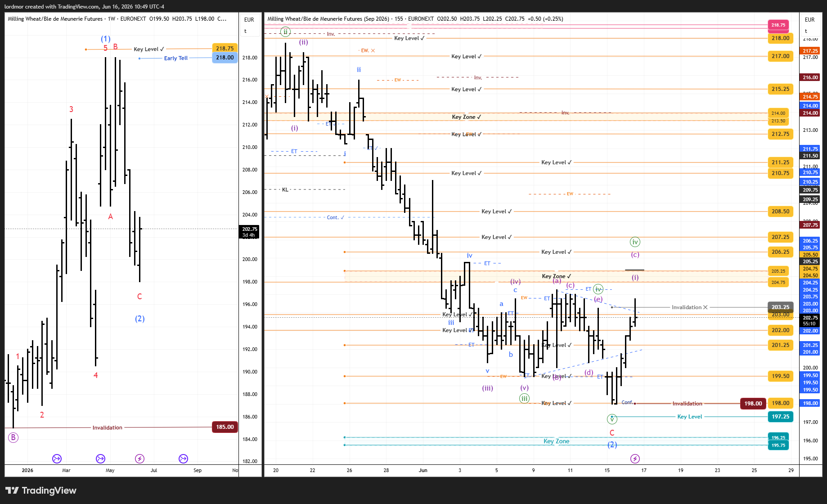Viewport: 827px width, 504px height.
Task: Click the red A wave label
Action: (x=111, y=217)
